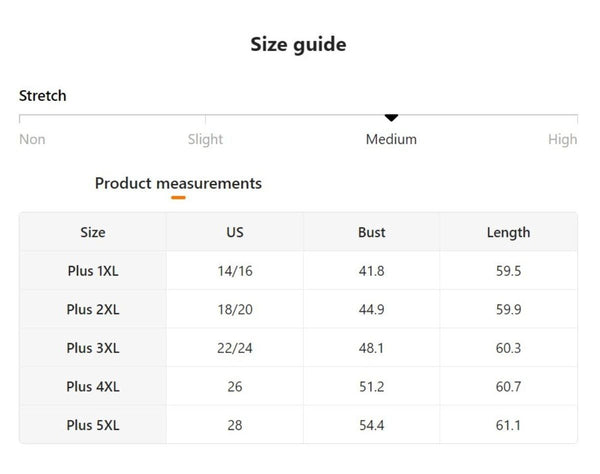Click the Size guide heading
Screen dimensions: 600x474
298,44
